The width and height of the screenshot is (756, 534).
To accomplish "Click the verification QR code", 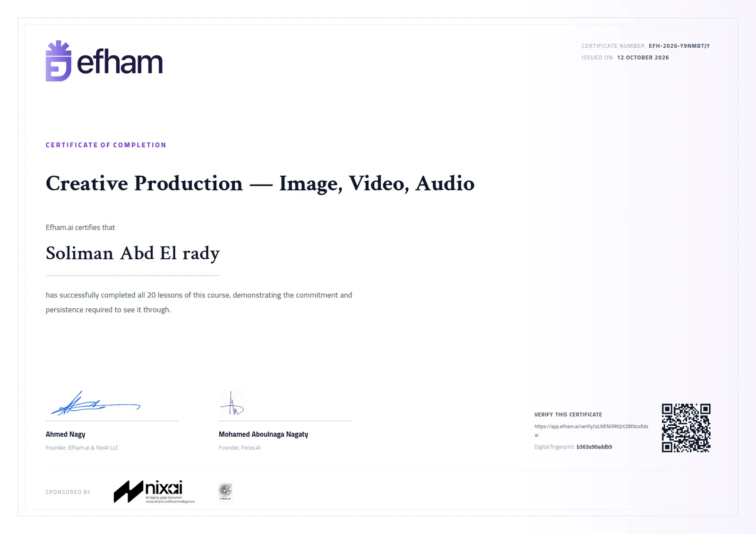I will point(686,428).
